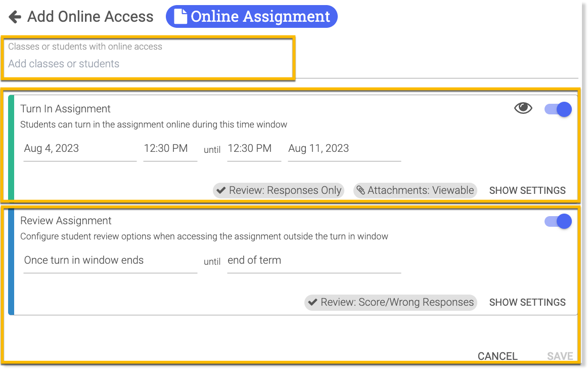This screenshot has height=370, width=588.
Task: Toggle the Turn In Assignment switch off
Action: pyautogui.click(x=558, y=109)
